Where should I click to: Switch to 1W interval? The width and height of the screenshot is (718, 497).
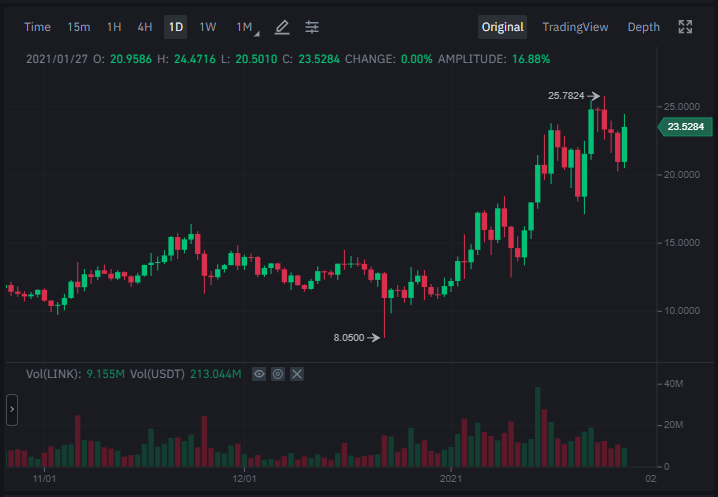pos(207,27)
